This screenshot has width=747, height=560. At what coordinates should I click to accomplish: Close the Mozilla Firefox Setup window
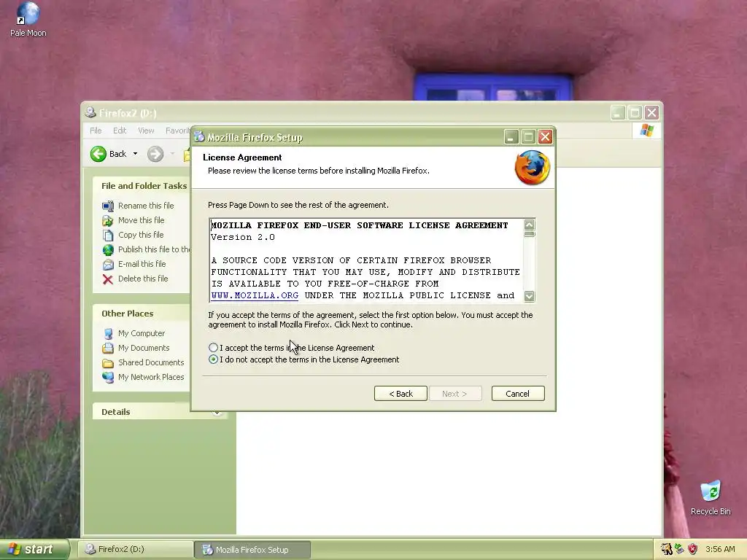tap(546, 137)
